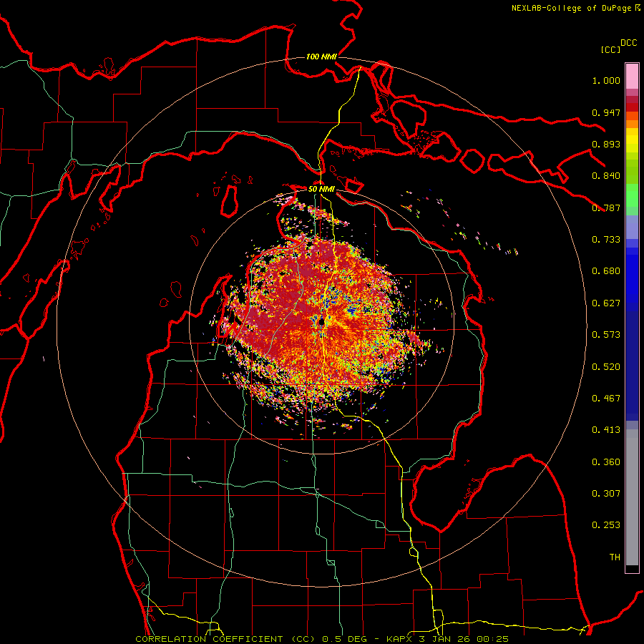Select the 0.840 color scale label
Image resolution: width=644 pixels, height=644 pixels.
coord(606,176)
